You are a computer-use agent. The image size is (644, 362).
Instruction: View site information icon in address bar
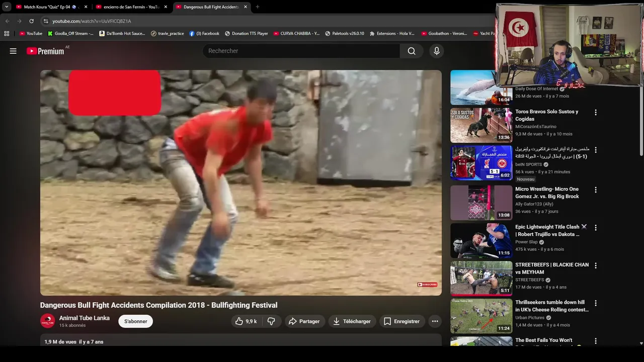(46, 21)
